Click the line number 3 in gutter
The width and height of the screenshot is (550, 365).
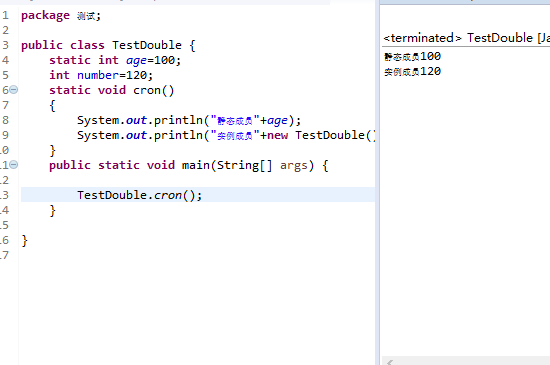coord(5,45)
